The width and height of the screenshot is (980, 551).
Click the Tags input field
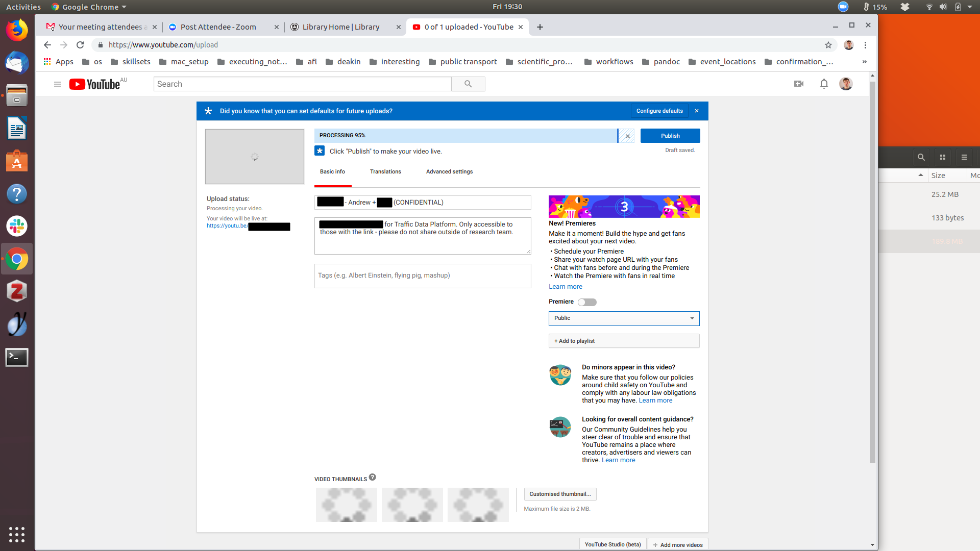(422, 275)
